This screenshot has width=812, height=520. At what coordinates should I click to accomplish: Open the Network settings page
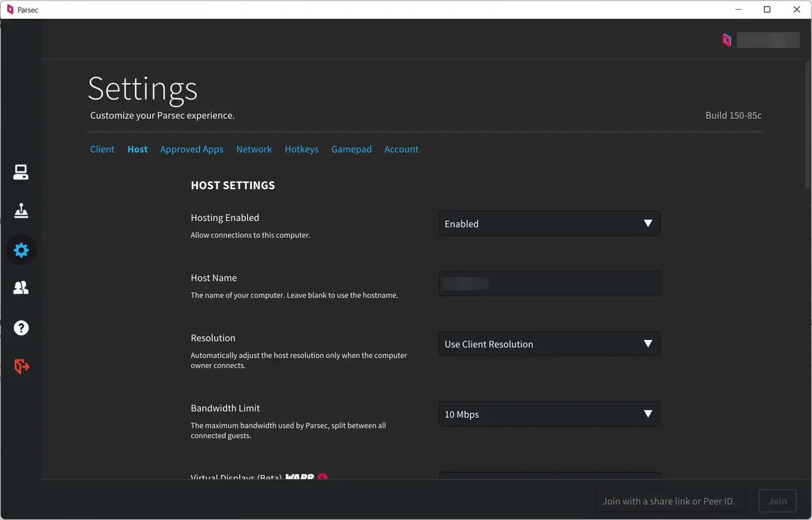[x=253, y=149]
